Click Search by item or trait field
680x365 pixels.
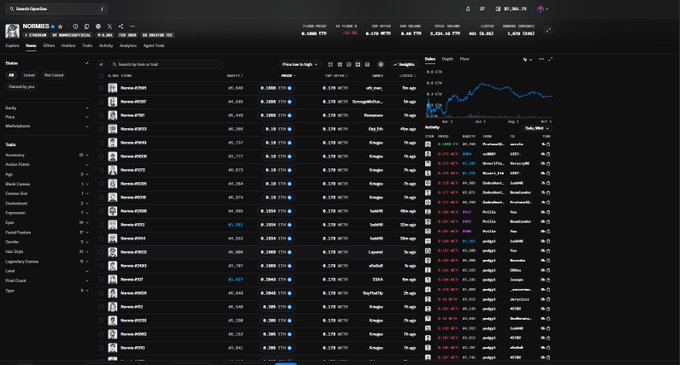[165, 64]
